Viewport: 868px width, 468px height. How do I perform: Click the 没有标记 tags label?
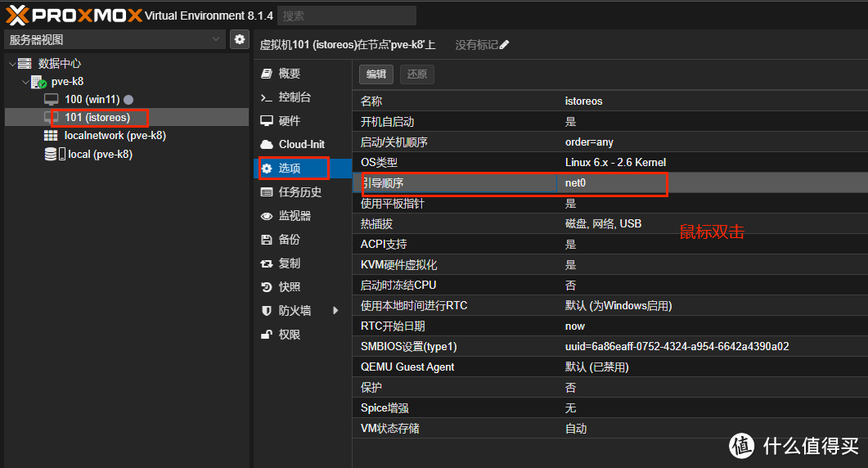[477, 45]
